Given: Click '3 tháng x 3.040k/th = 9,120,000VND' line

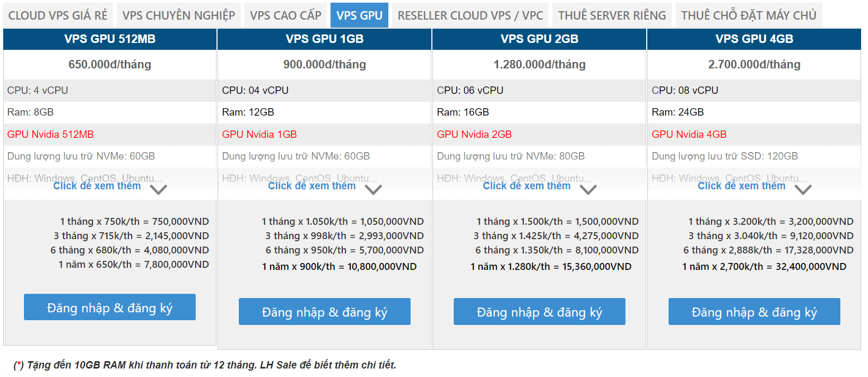Looking at the screenshot, I should 771,236.
